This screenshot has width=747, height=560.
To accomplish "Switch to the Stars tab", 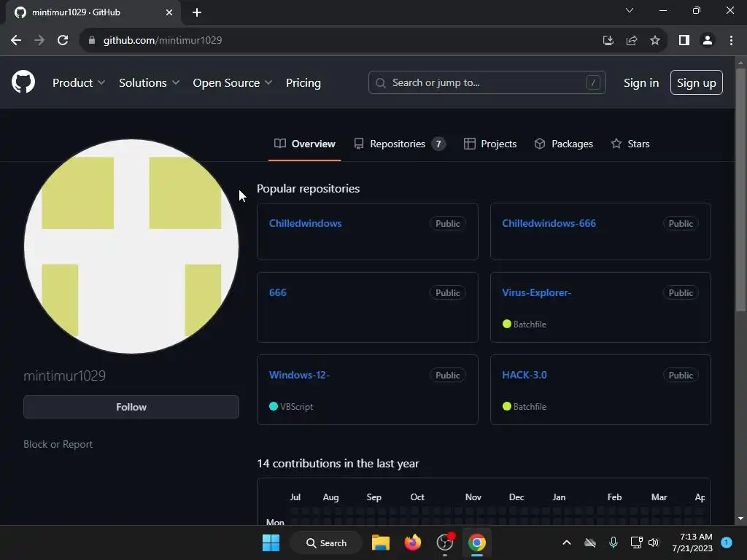I will (x=630, y=144).
